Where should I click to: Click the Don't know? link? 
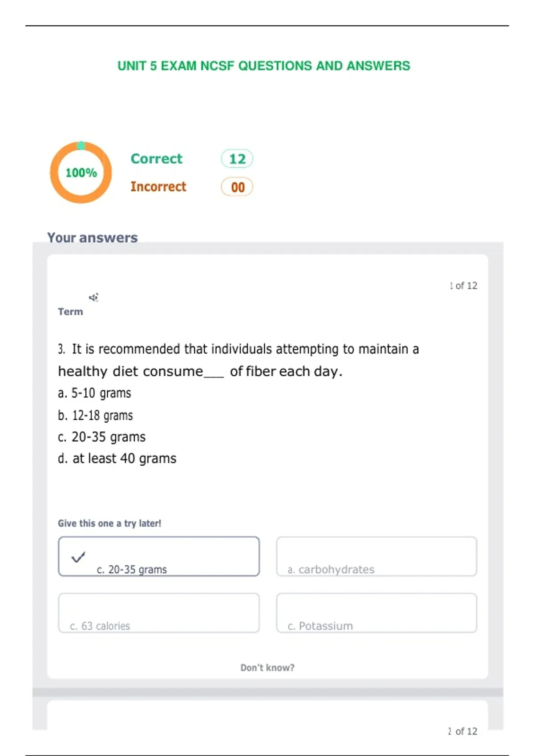click(267, 668)
